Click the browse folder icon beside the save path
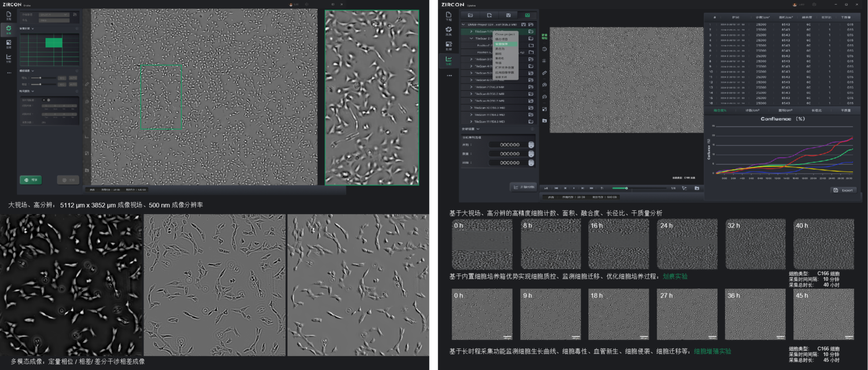 pyautogui.click(x=75, y=13)
